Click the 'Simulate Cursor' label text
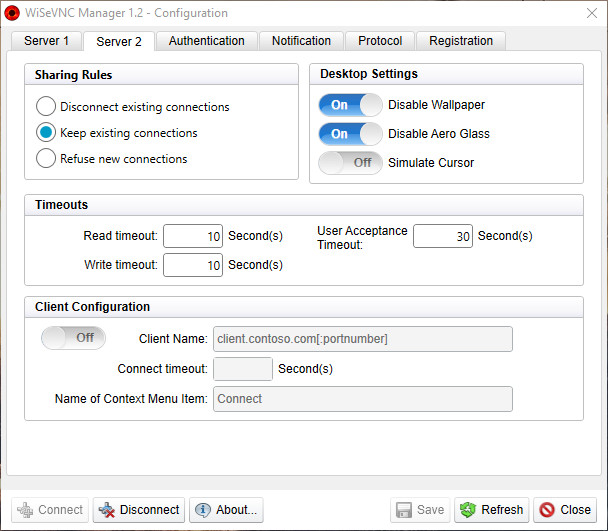This screenshot has width=608, height=531. coord(431,163)
